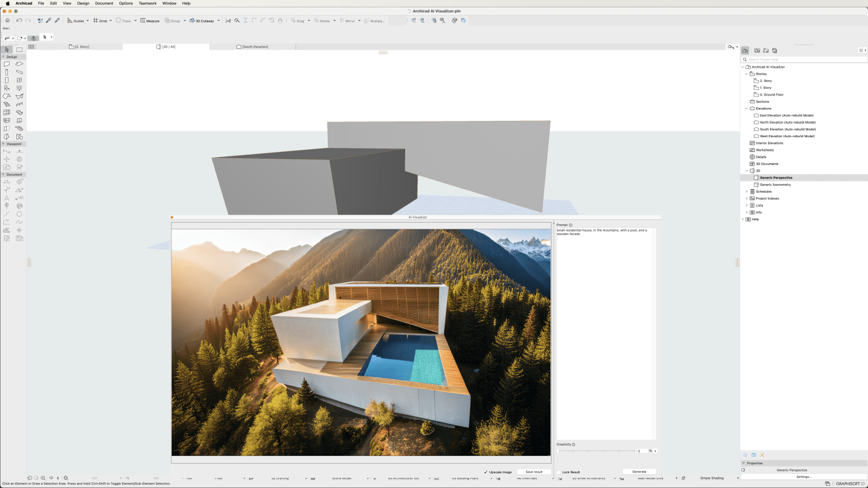Image resolution: width=868 pixels, height=488 pixels.
Task: Click the Measure tool in the toolbar
Action: pyautogui.click(x=150, y=21)
